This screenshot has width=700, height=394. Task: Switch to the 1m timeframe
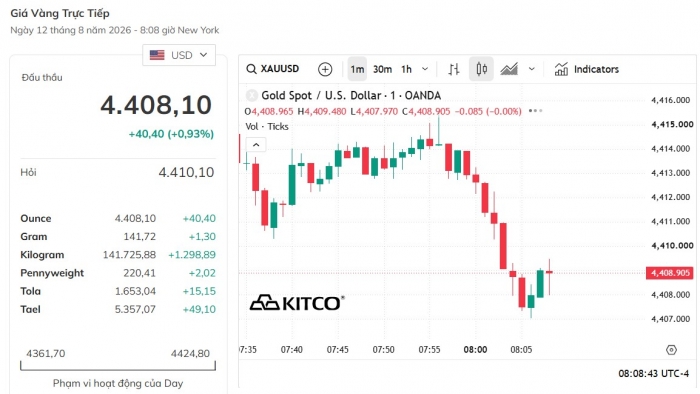(357, 69)
